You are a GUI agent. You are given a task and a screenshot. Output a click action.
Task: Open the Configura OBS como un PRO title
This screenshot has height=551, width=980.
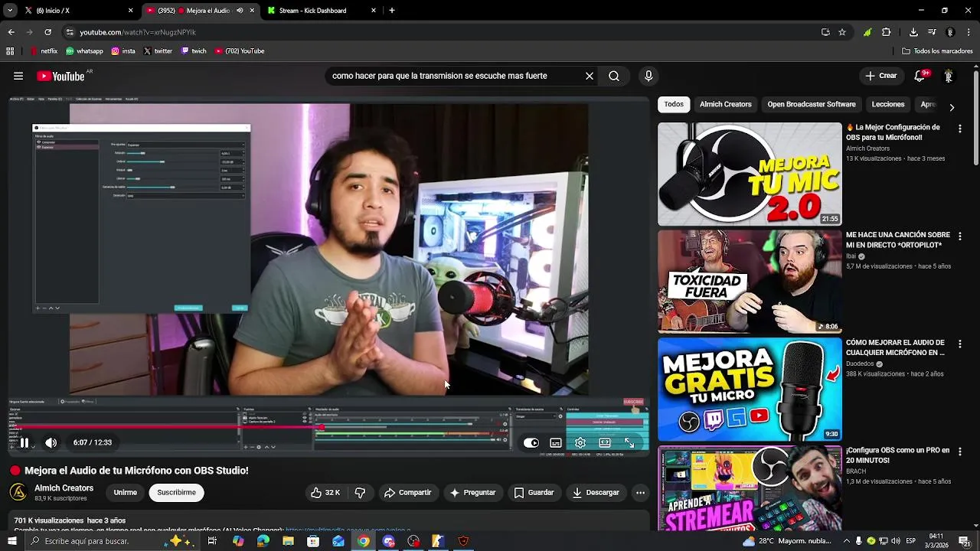[897, 455]
